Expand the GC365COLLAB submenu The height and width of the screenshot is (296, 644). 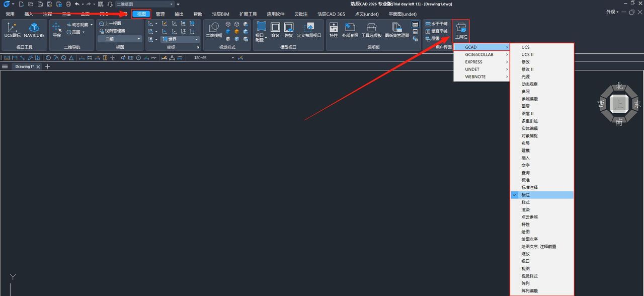[x=482, y=54]
